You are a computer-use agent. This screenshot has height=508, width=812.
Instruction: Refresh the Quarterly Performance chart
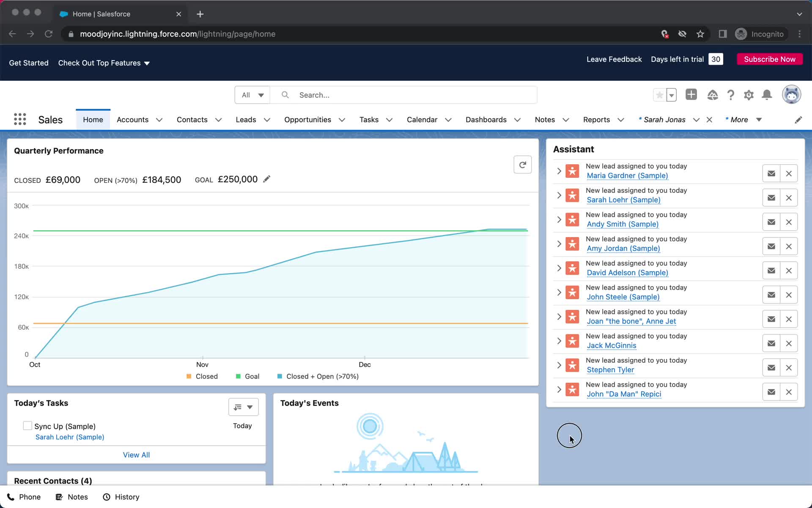pyautogui.click(x=523, y=165)
